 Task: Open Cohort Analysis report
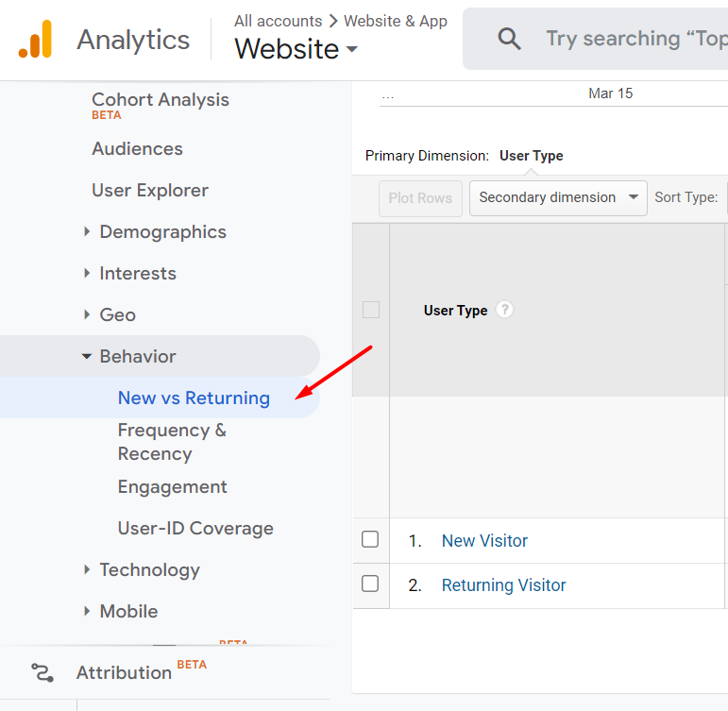point(161,99)
